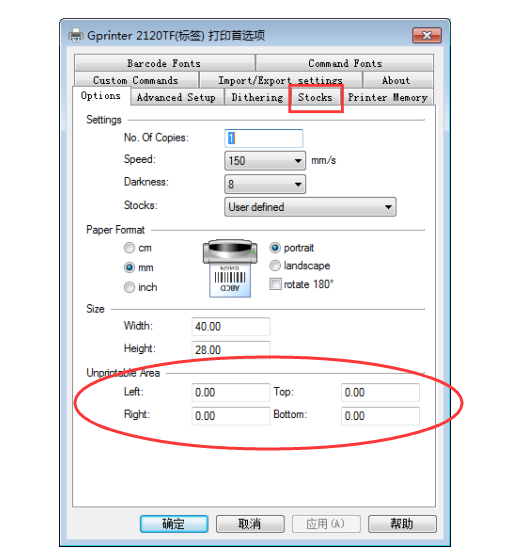Expand the Darkness dropdown
509x557 pixels.
(x=265, y=184)
